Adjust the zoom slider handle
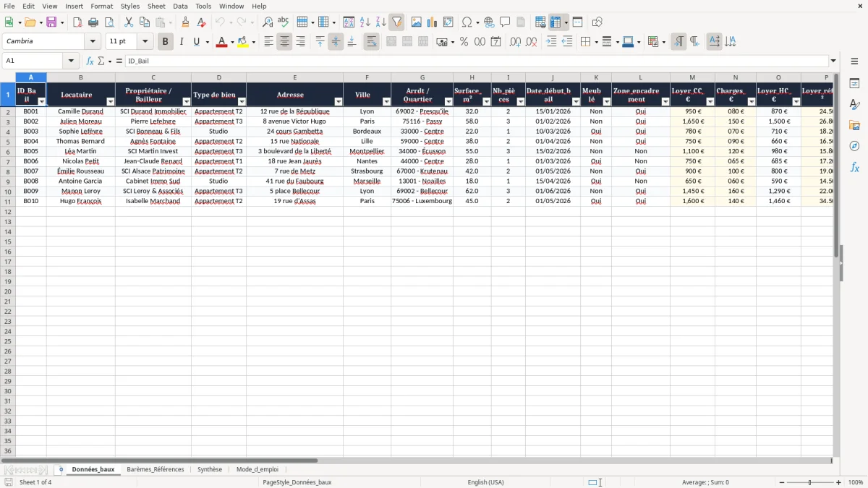 coord(810,482)
